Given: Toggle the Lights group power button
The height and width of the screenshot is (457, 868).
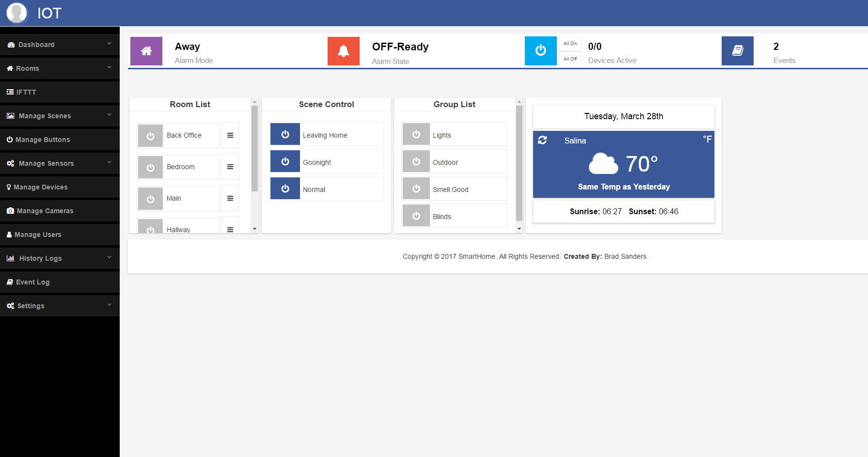Looking at the screenshot, I should [416, 134].
